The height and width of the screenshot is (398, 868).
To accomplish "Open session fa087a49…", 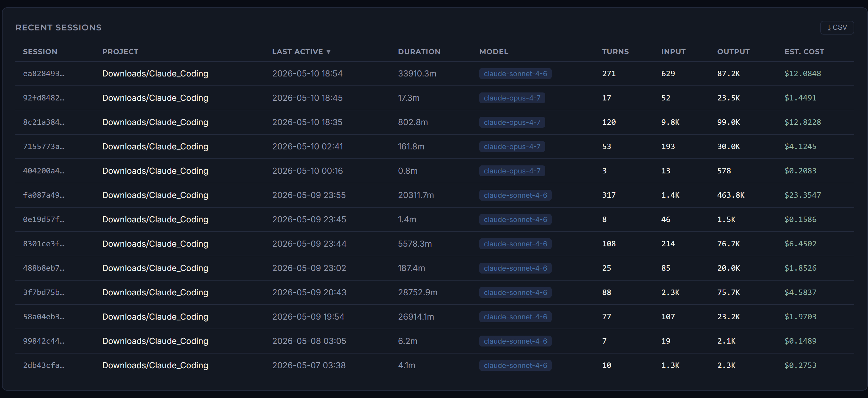I will point(44,195).
